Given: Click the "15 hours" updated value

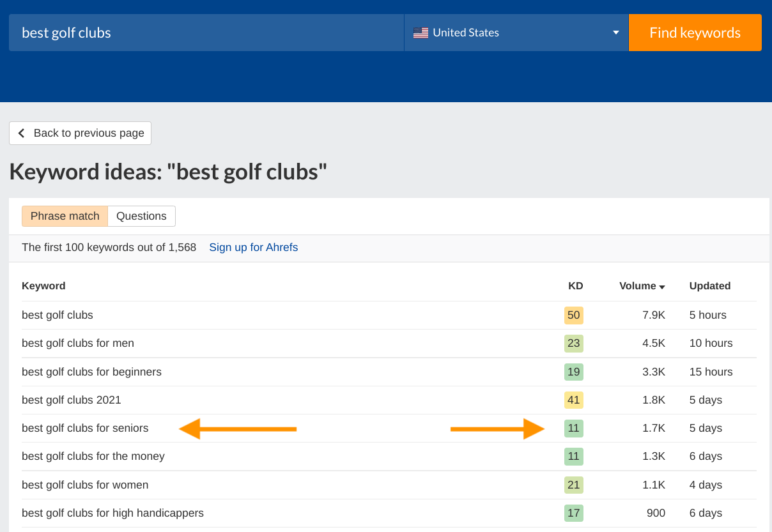Looking at the screenshot, I should [x=711, y=372].
